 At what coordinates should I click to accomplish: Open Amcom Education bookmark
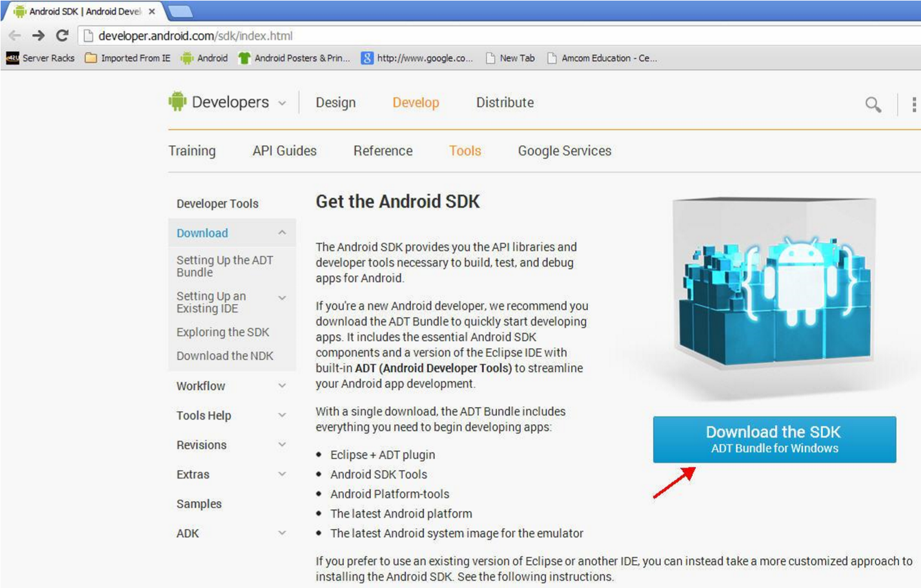(602, 58)
